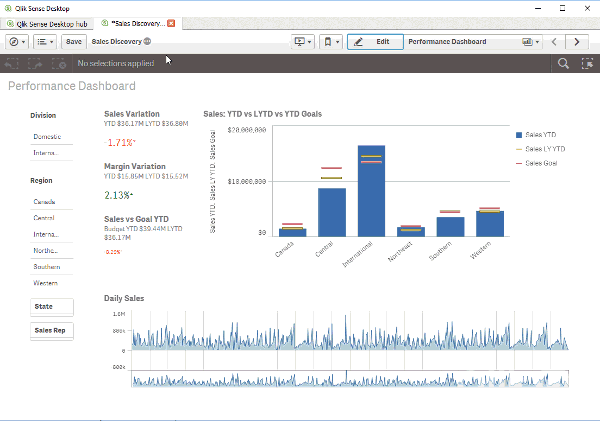Click the Performance Dashboard sheet title
Image resolution: width=600 pixels, height=421 pixels.
[x=72, y=86]
